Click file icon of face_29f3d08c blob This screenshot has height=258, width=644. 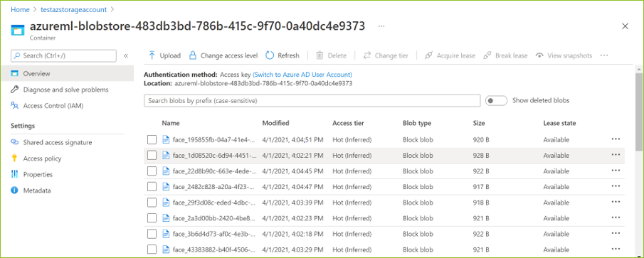[x=166, y=203]
